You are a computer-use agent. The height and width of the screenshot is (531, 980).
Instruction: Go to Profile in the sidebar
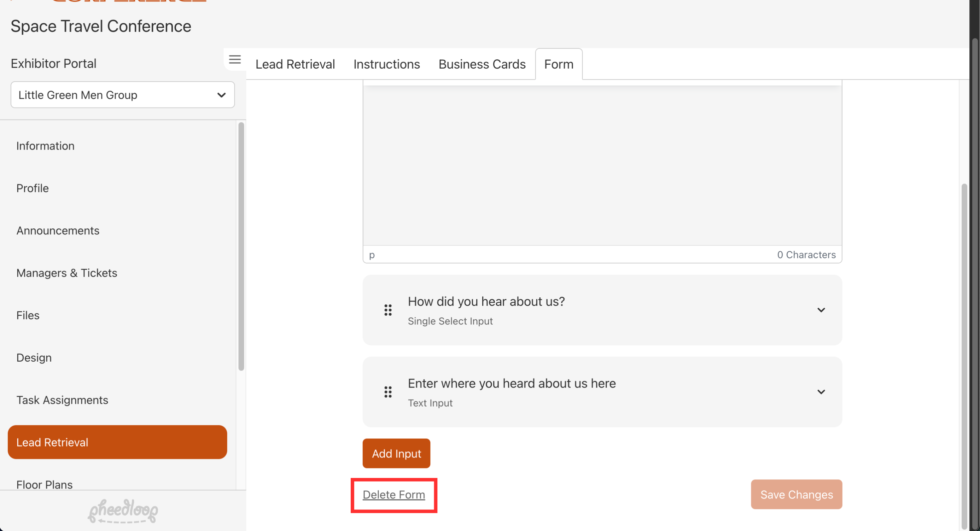[32, 188]
